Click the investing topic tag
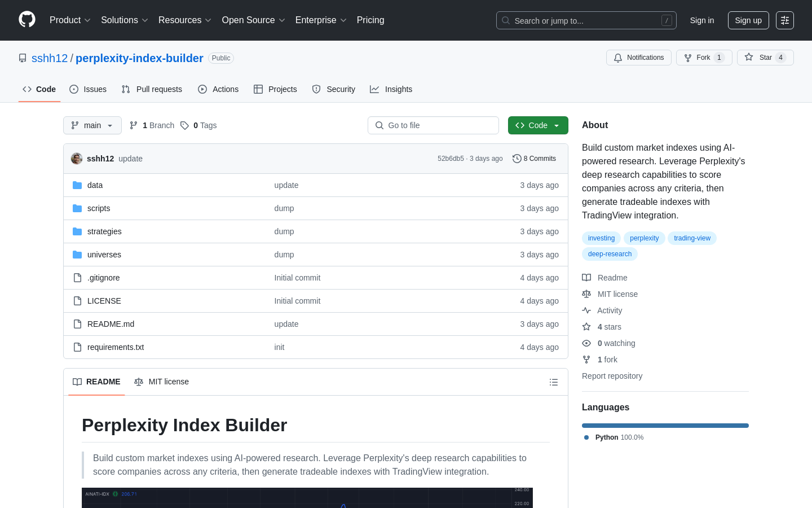812x508 pixels. 601,238
